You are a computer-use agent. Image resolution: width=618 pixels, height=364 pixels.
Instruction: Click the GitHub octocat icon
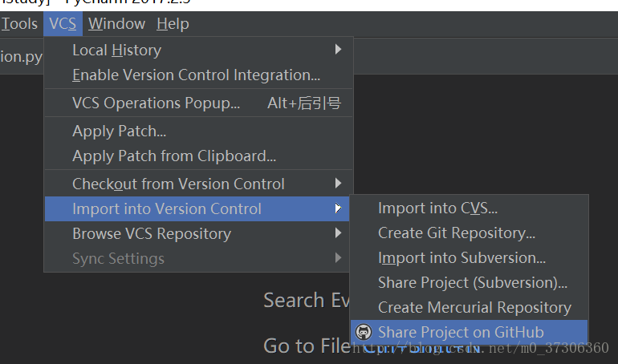pos(364,332)
